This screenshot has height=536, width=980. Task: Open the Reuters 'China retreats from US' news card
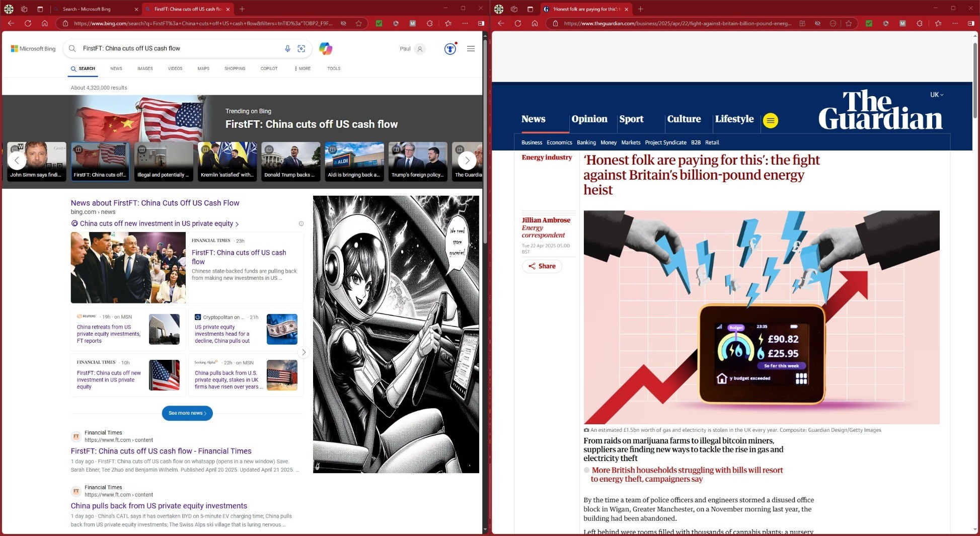pos(128,330)
